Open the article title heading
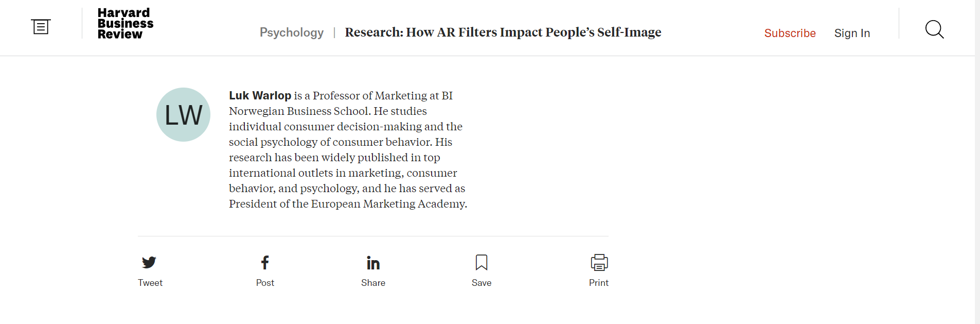The image size is (980, 324). click(x=503, y=32)
